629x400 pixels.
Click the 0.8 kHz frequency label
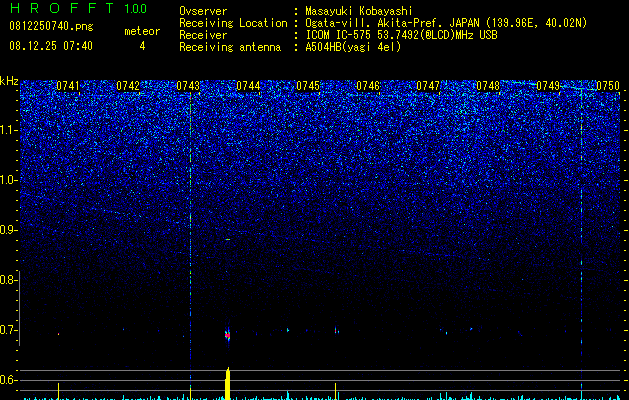(x=8, y=280)
